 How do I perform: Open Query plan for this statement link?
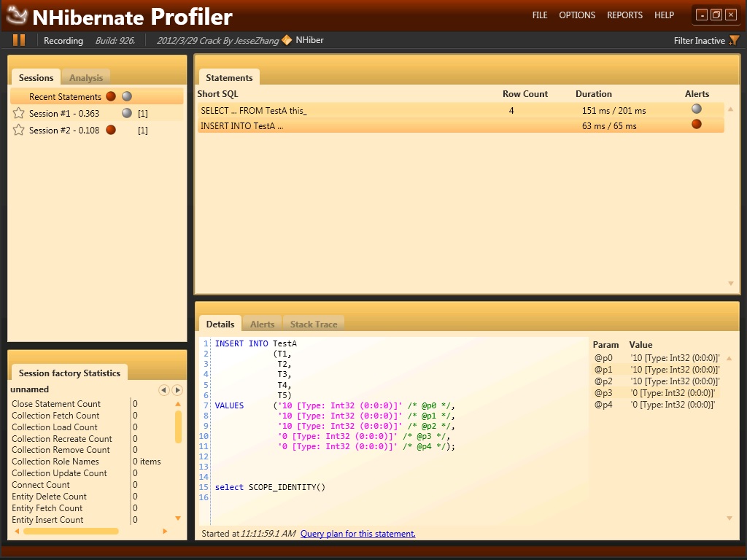click(357, 534)
